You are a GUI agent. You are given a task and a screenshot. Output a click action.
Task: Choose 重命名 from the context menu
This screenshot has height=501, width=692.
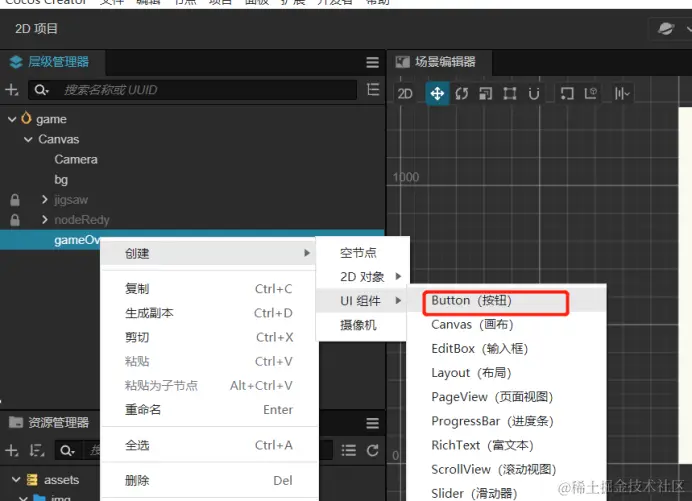(208, 410)
